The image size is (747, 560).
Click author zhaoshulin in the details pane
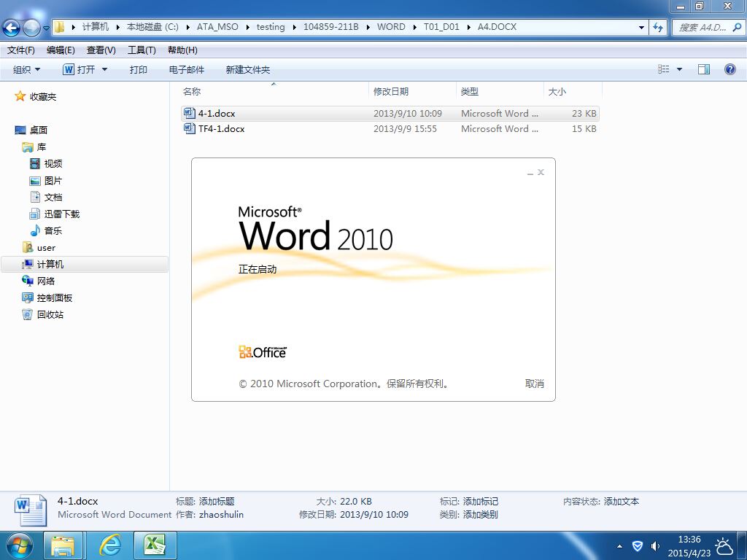(x=221, y=514)
